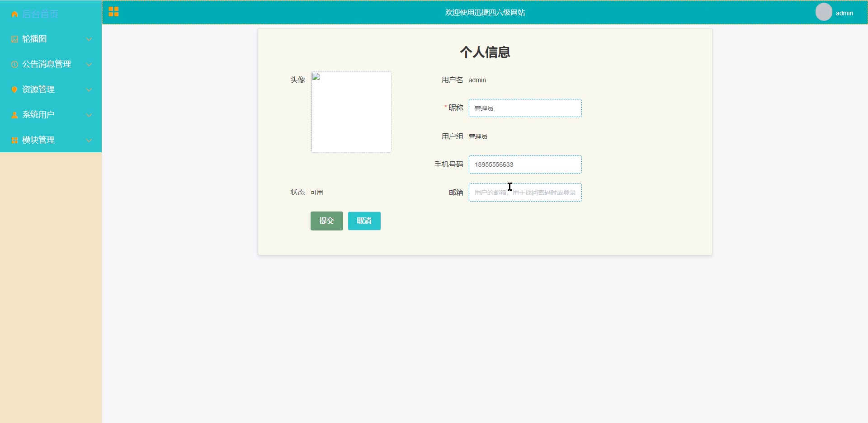Screen dimensions: 868x423
Task: Click the admin avatar in the header
Action: pos(824,12)
